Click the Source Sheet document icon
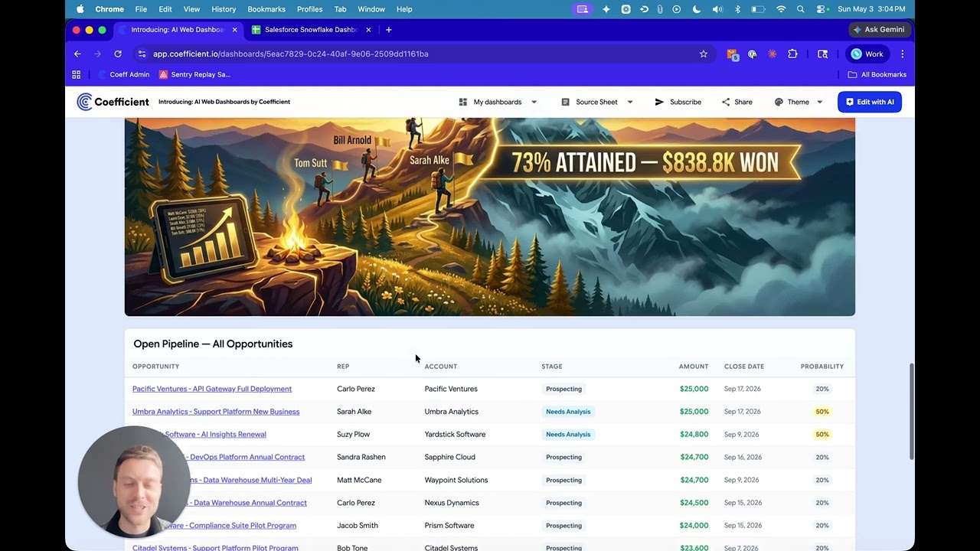The image size is (980, 551). click(565, 102)
